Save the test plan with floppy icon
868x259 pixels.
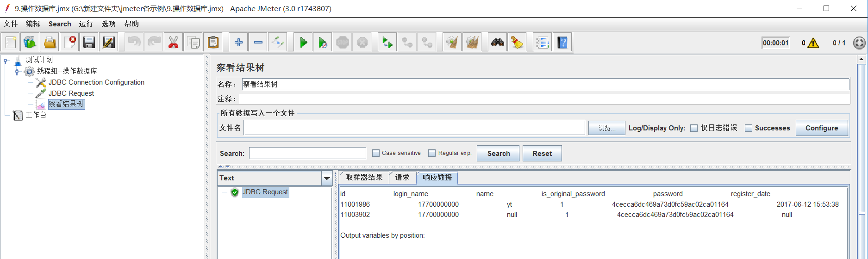[89, 43]
